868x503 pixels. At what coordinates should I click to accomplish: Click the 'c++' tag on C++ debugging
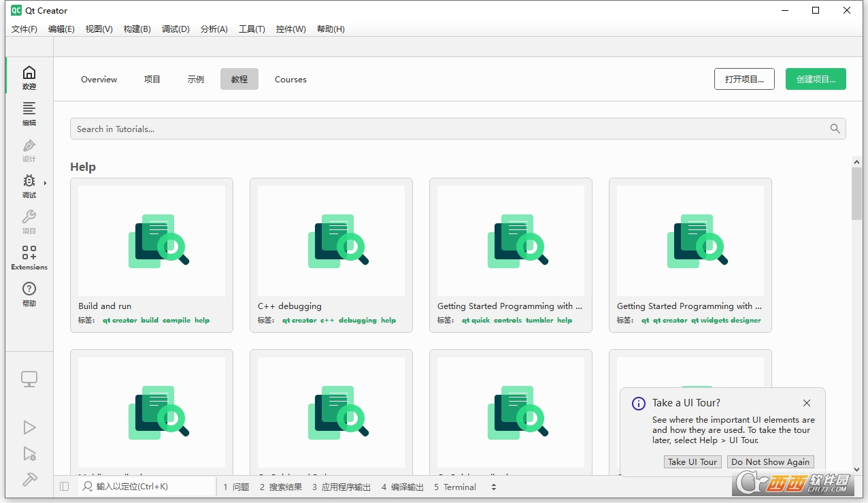point(327,320)
